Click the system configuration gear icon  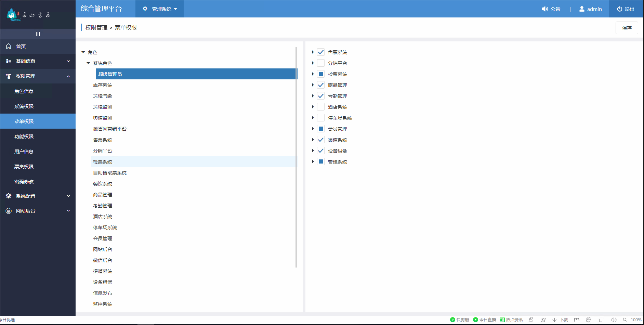(9, 196)
